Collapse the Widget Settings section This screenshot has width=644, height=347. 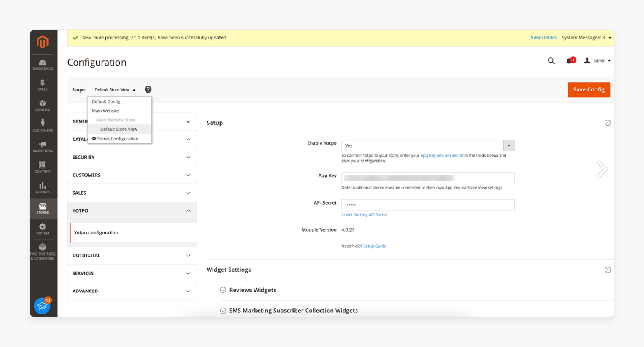pos(608,270)
